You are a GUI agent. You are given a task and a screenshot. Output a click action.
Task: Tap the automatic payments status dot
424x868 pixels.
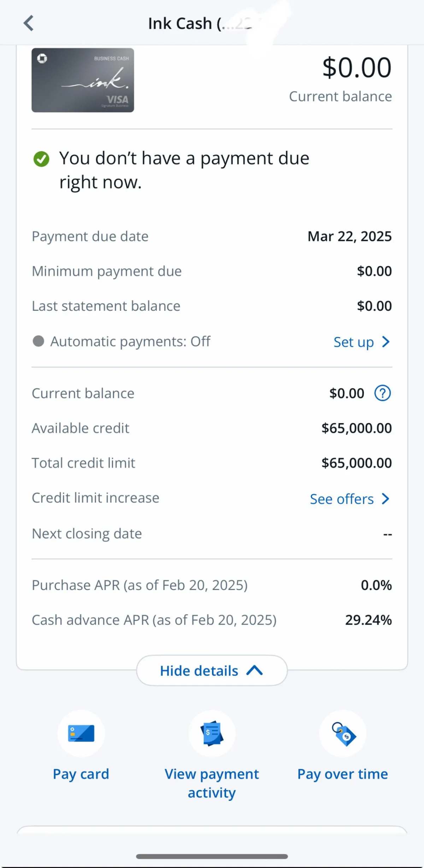(x=39, y=341)
